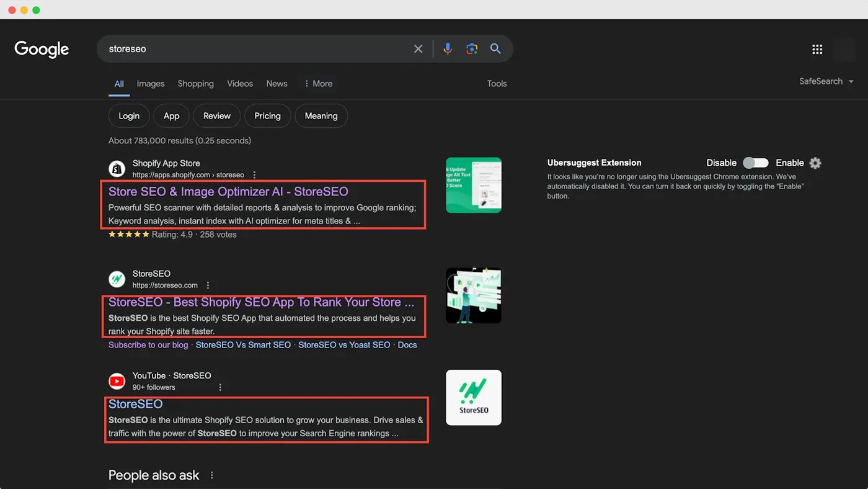
Task: Open the Google apps grid icon
Action: [817, 49]
